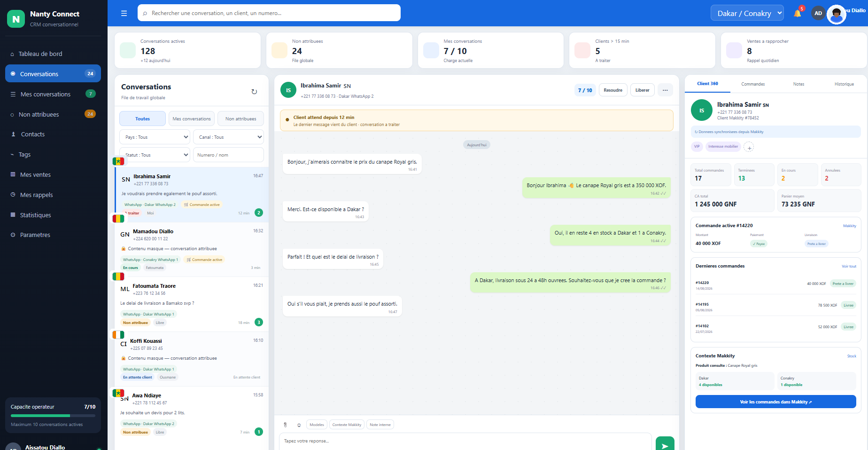This screenshot has height=450, width=868.
Task: Click the Contexte Makkity button
Action: tap(347, 425)
